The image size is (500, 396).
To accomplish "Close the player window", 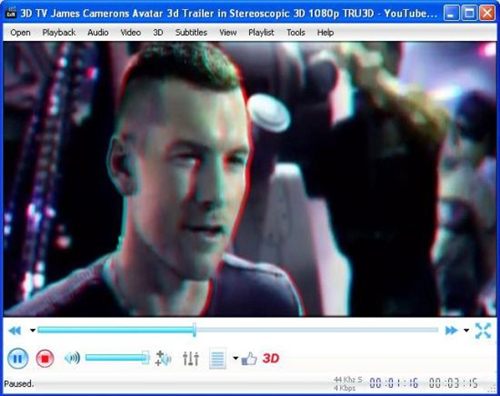I will [x=487, y=13].
